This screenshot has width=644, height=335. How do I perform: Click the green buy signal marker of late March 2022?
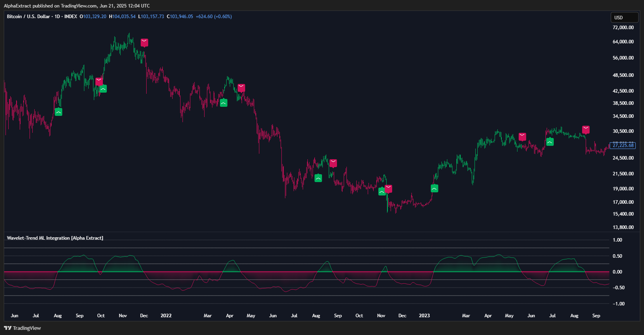pyautogui.click(x=223, y=103)
